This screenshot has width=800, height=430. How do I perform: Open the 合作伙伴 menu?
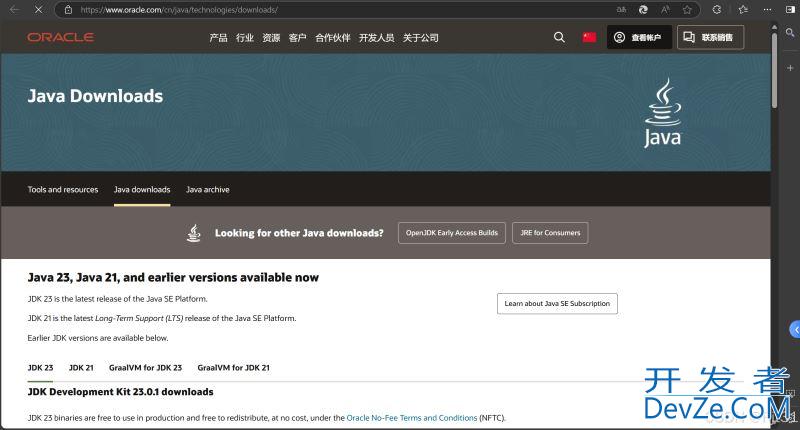[x=333, y=38]
